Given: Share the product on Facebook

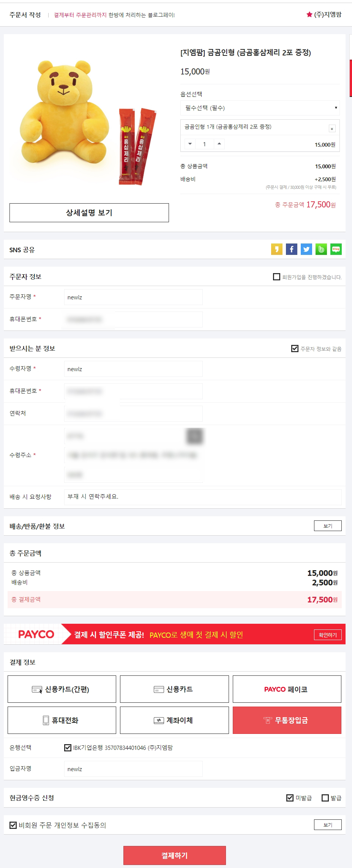Looking at the screenshot, I should tap(291, 249).
